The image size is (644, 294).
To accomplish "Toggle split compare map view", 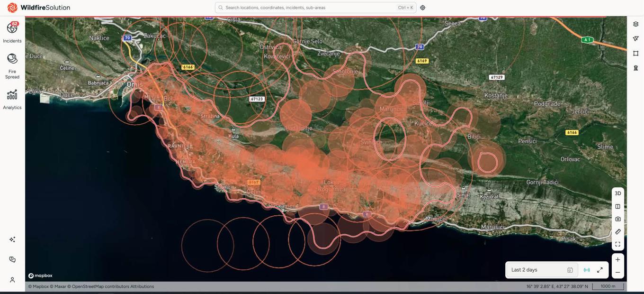I will point(618,206).
